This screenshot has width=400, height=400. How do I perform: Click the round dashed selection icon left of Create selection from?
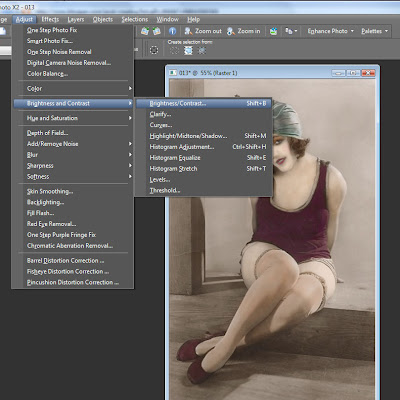point(154,50)
